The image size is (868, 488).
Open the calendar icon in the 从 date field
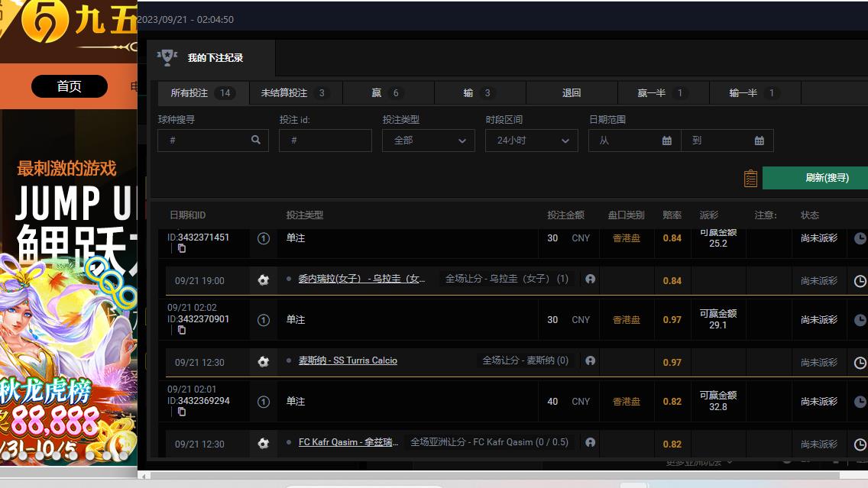coord(666,141)
